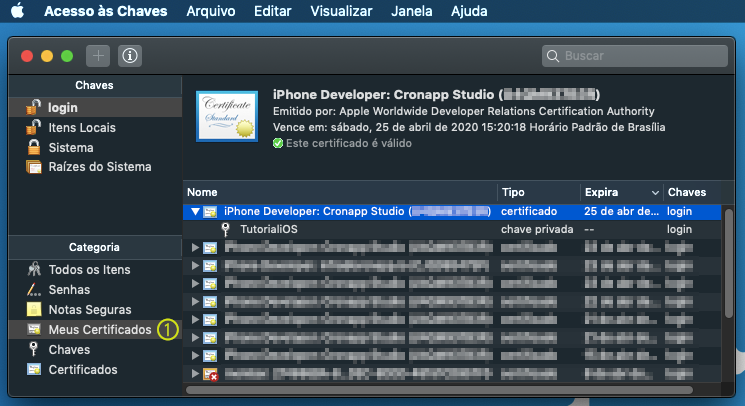
Task: Open the Visualizar menu
Action: [341, 11]
